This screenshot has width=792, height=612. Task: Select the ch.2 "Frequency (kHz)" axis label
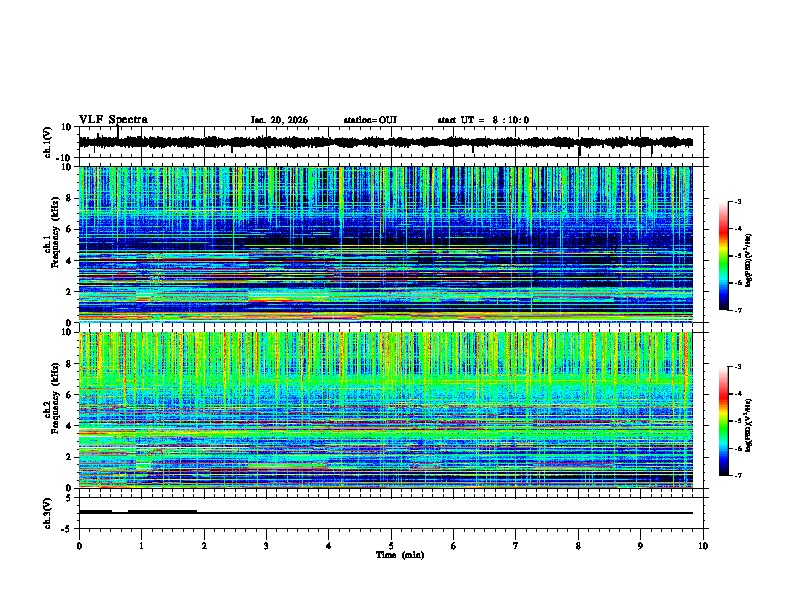[55, 398]
